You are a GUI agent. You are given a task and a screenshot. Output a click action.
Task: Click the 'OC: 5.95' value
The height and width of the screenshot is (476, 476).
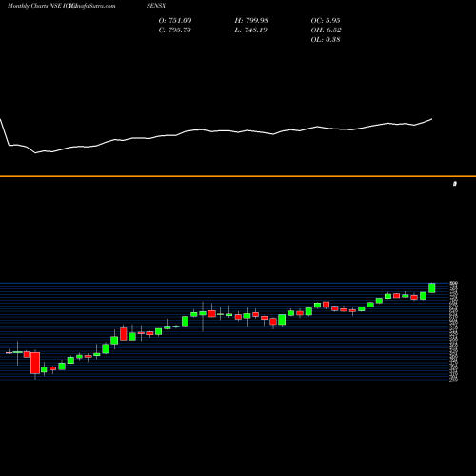[326, 21]
